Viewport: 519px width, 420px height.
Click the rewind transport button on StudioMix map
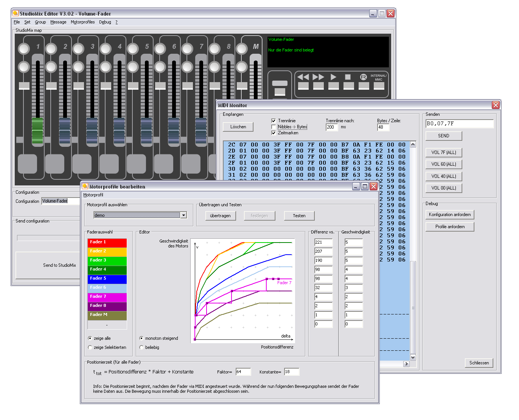303,86
